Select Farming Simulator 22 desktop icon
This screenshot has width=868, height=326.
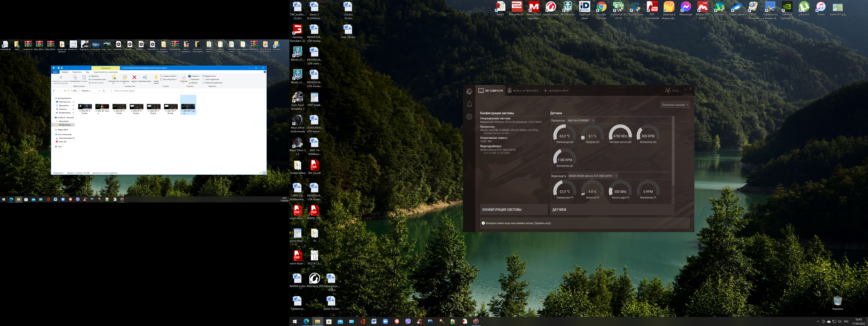pyautogui.click(x=297, y=33)
